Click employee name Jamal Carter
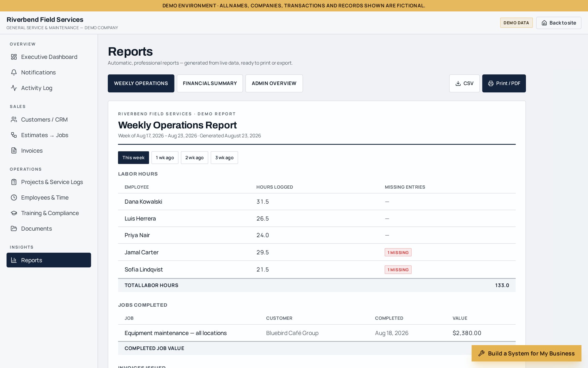The height and width of the screenshot is (368, 588). click(x=142, y=252)
